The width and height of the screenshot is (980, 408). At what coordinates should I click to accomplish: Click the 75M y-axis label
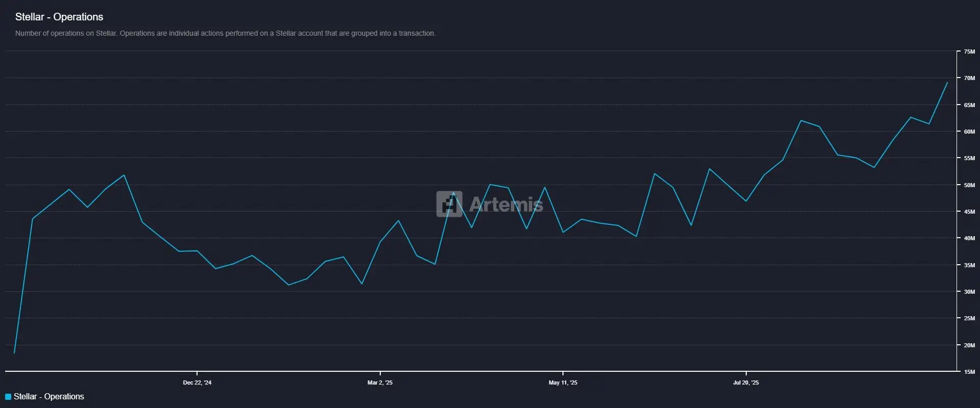click(969, 52)
